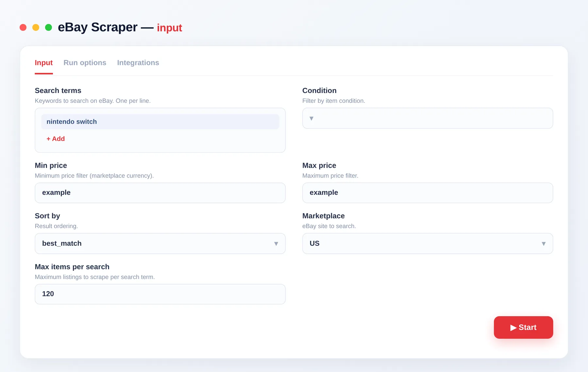Click the Sort by label
Screen dimensions: 588x372
(x=47, y=216)
